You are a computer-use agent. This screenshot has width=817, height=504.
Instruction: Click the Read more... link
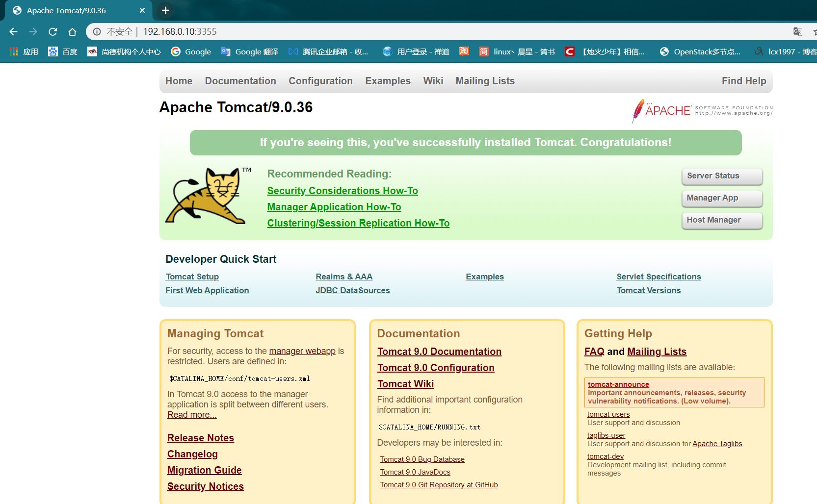(x=192, y=415)
